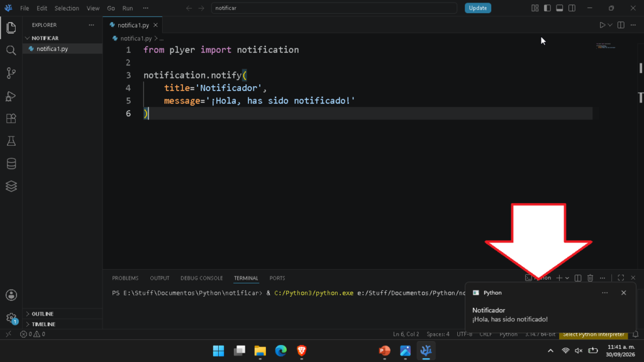
Task: Dismiss the Python notification toast
Action: point(623,293)
